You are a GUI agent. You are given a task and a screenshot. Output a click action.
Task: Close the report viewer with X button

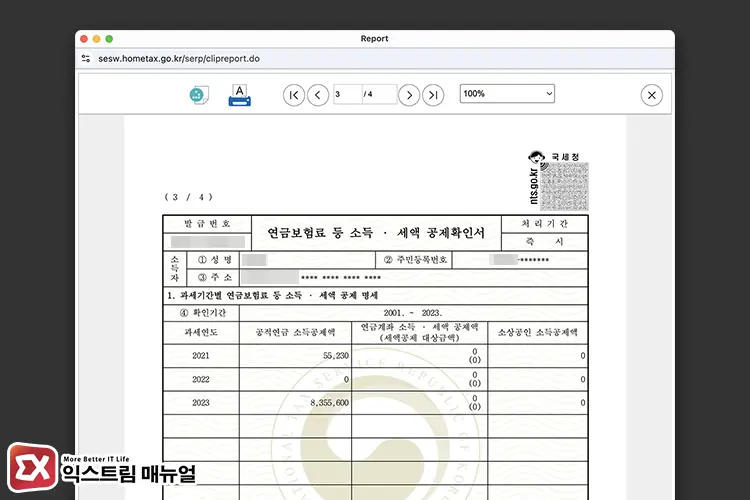(651, 95)
